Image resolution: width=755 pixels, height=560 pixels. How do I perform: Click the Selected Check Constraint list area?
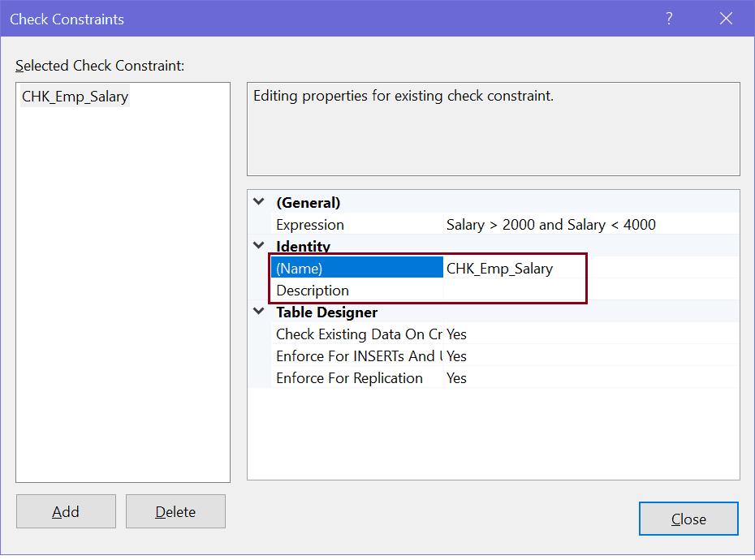122,284
